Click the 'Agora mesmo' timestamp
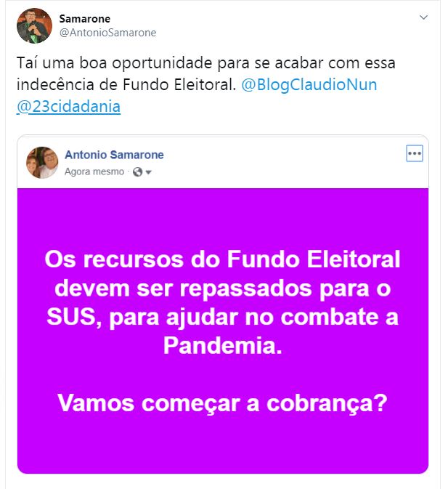 pos(94,171)
